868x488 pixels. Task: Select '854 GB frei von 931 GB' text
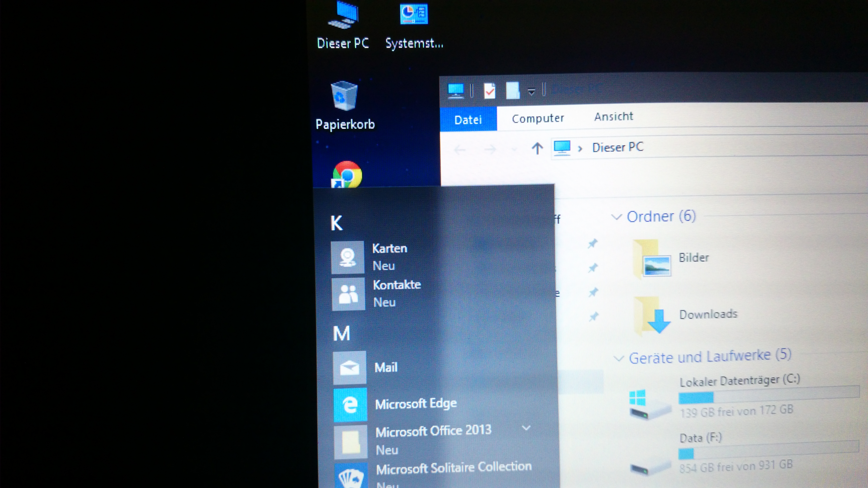(736, 467)
